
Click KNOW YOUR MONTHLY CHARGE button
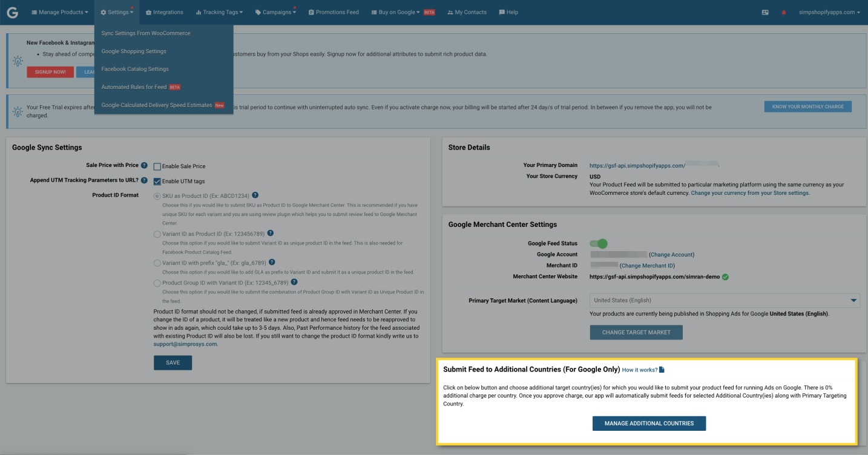[807, 106]
